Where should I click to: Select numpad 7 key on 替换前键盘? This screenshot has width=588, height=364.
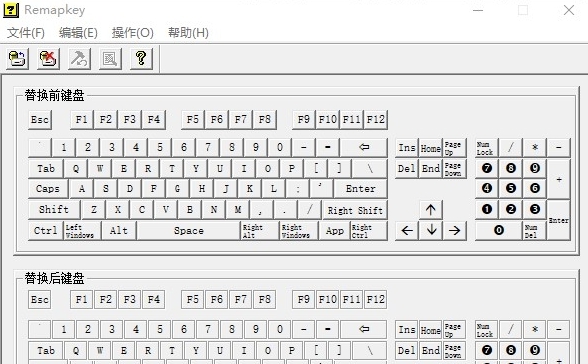(x=487, y=168)
